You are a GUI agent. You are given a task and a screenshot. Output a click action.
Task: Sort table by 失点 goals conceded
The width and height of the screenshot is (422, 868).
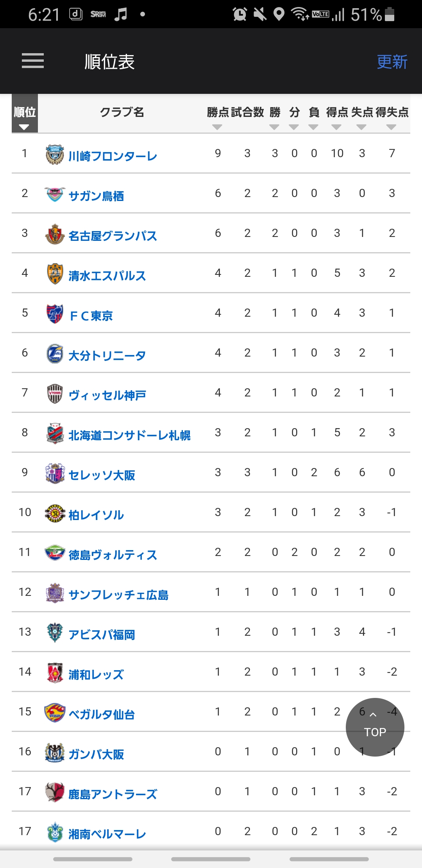pos(362,117)
